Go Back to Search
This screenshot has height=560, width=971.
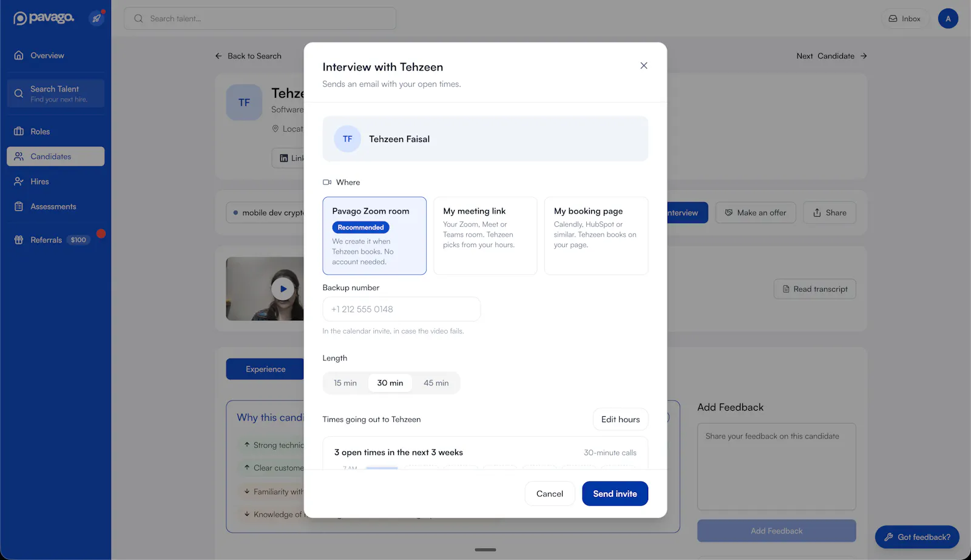[248, 56]
